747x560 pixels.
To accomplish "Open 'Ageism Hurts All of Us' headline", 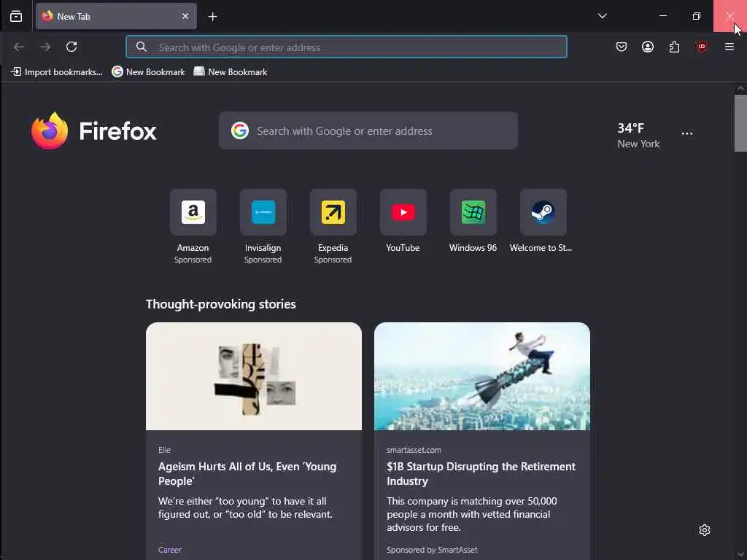I will (247, 474).
